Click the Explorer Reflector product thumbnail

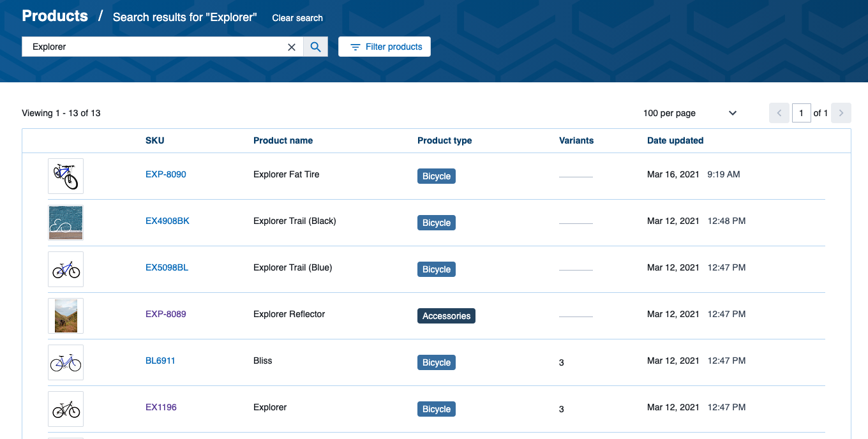pos(66,316)
